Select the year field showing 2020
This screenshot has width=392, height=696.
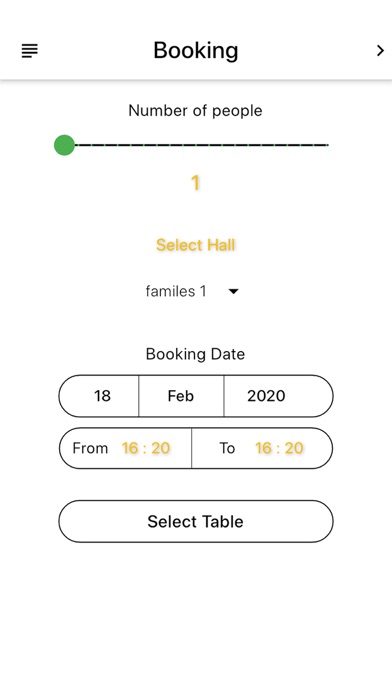click(266, 396)
